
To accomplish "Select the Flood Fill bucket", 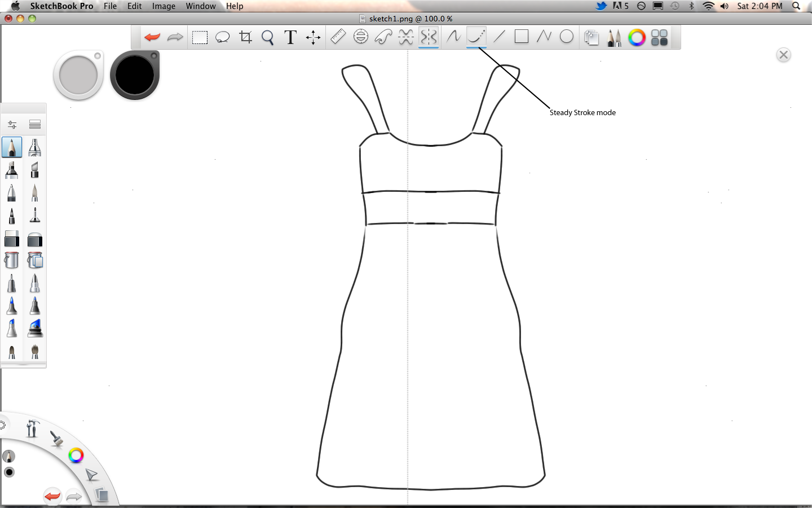I will [x=12, y=260].
